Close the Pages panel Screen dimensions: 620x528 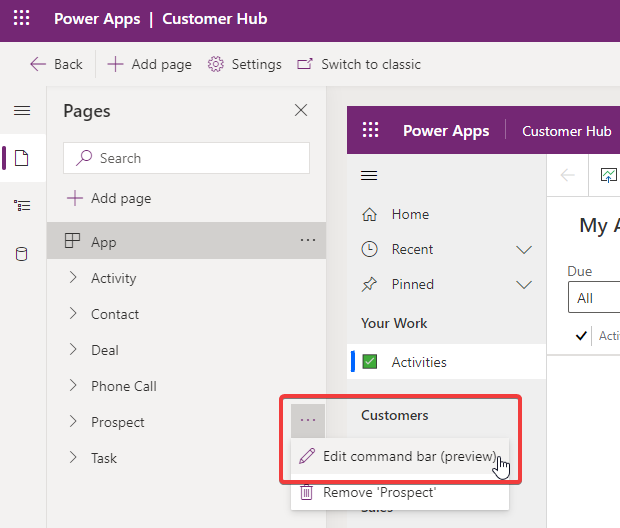[301, 110]
